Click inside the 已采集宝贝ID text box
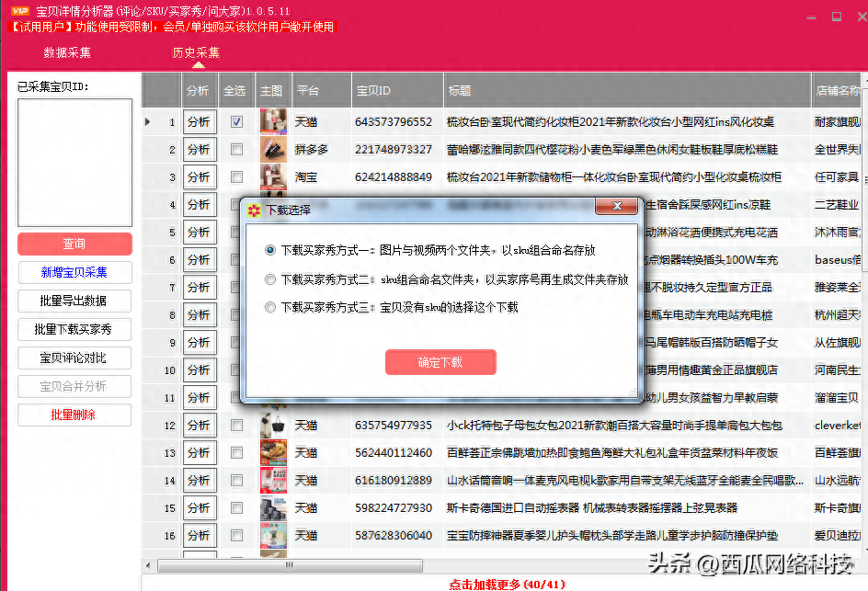 [x=74, y=161]
